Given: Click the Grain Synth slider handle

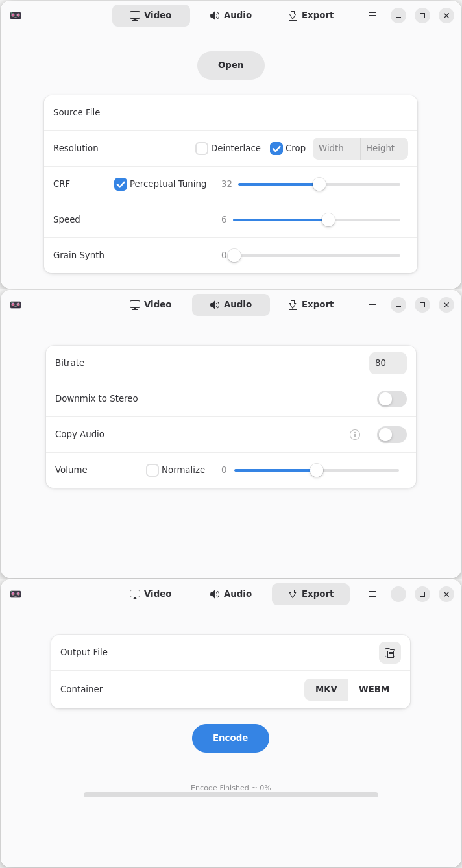Looking at the screenshot, I should (234, 256).
